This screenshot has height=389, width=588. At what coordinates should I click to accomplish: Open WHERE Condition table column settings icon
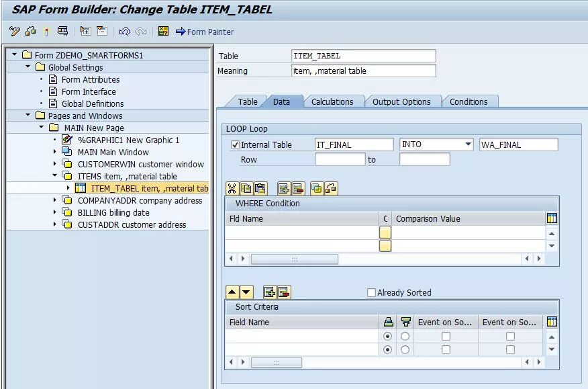pyautogui.click(x=552, y=218)
